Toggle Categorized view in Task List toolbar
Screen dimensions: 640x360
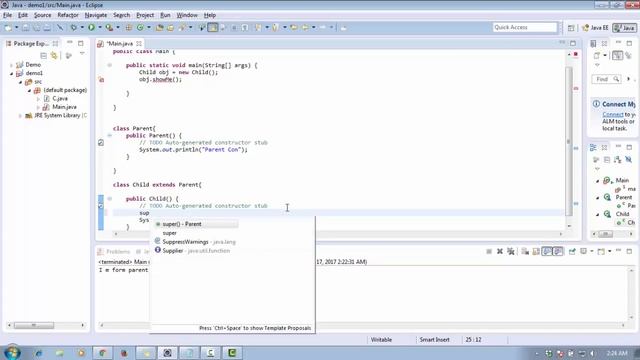pos(618,55)
